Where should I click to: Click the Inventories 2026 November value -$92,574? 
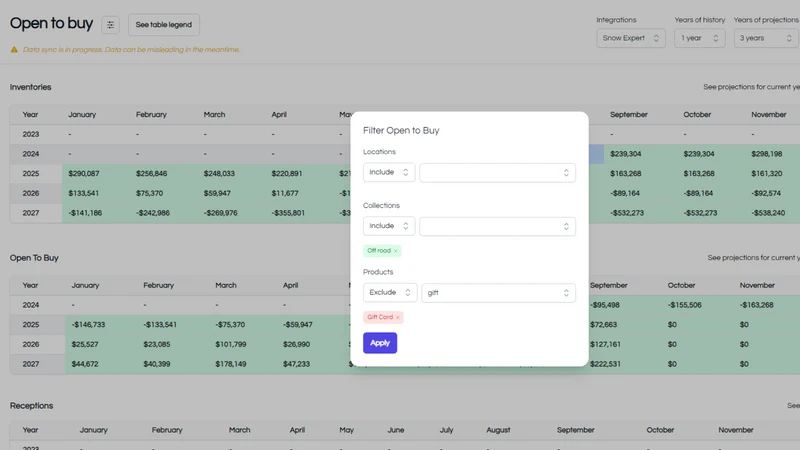[x=766, y=193]
